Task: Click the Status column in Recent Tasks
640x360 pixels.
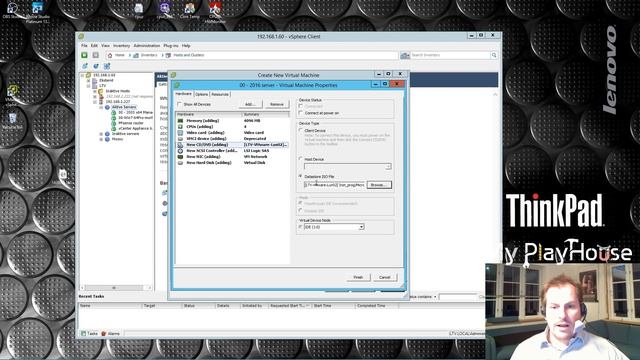Action: pyautogui.click(x=198, y=306)
